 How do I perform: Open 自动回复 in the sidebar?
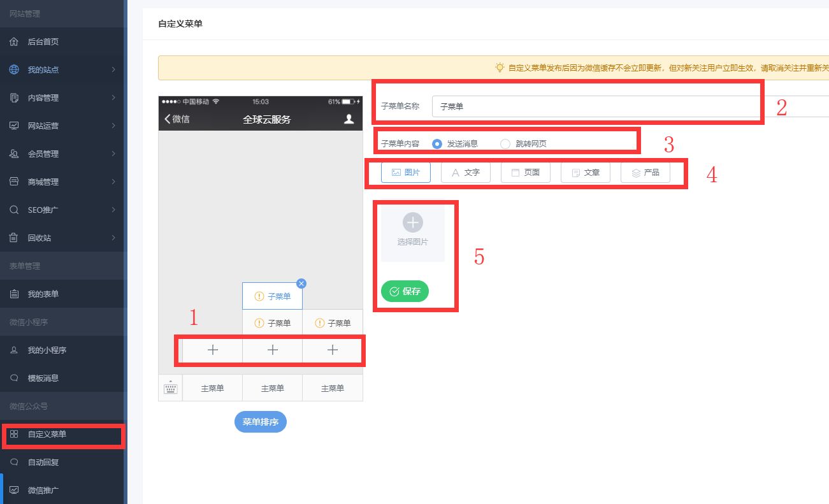[x=43, y=463]
